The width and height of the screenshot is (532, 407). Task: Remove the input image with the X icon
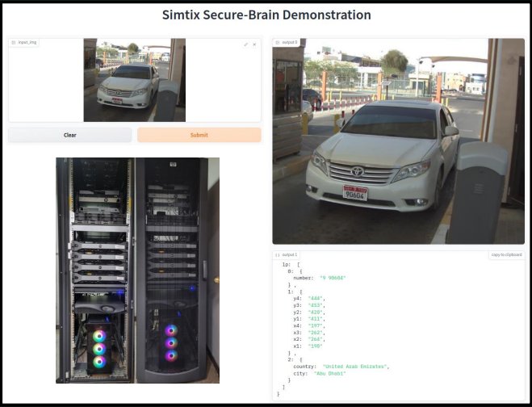254,44
